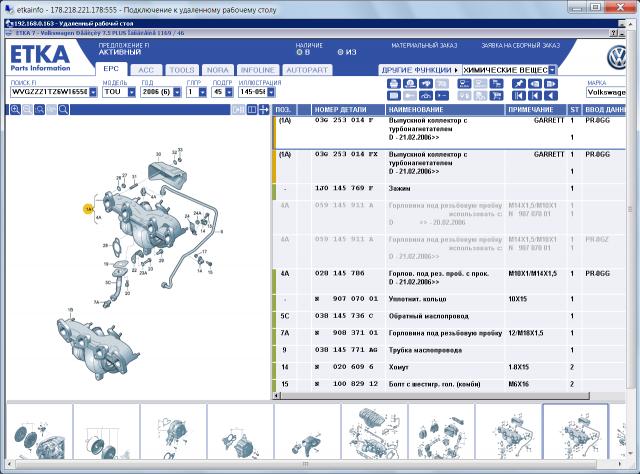This screenshot has height=474, width=640.
Task: Open the МАРКА field showing Volkswagen
Action: point(606,92)
